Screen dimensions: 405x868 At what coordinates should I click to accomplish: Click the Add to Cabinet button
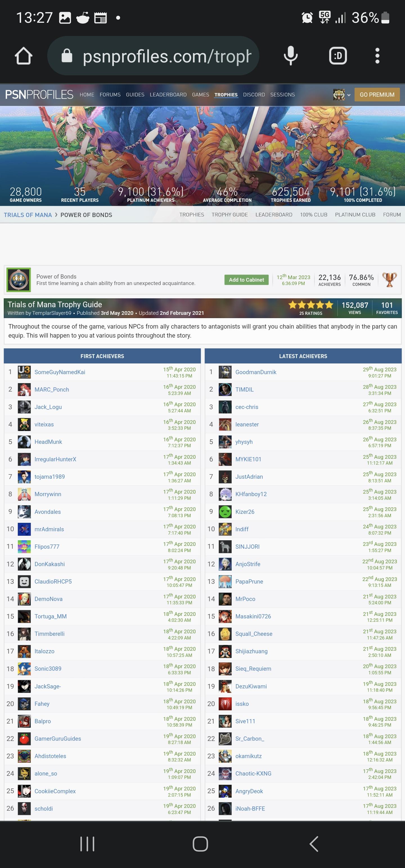point(246,280)
